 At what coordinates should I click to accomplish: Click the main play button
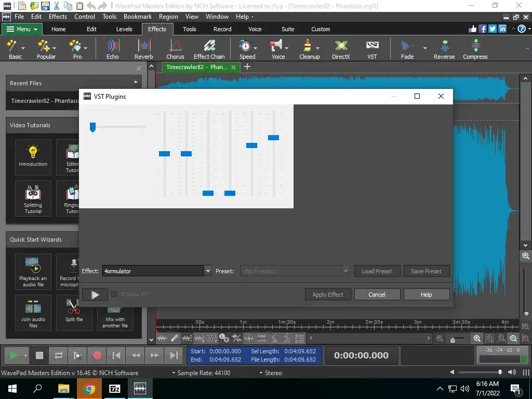13,355
